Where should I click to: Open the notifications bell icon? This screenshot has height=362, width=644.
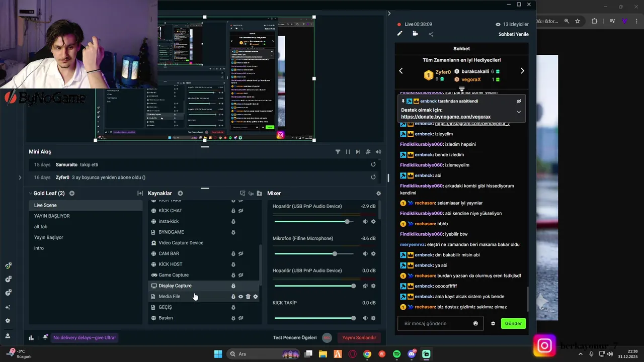click(45, 337)
